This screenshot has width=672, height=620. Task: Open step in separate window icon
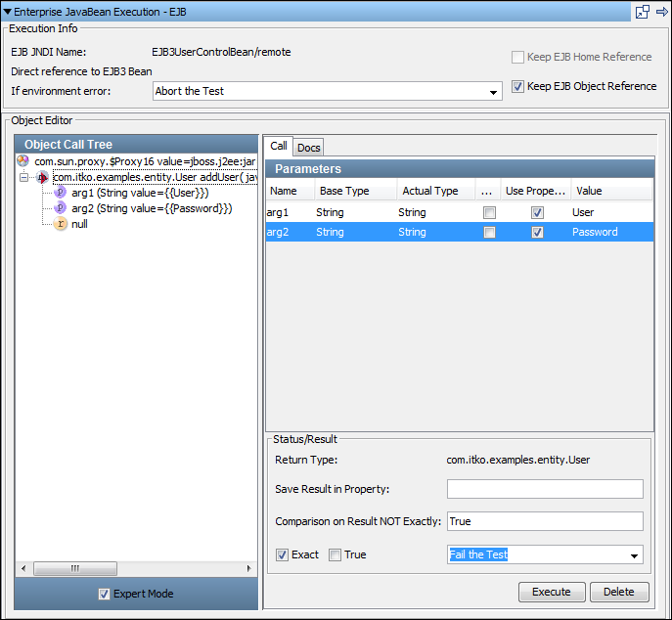pos(643,12)
